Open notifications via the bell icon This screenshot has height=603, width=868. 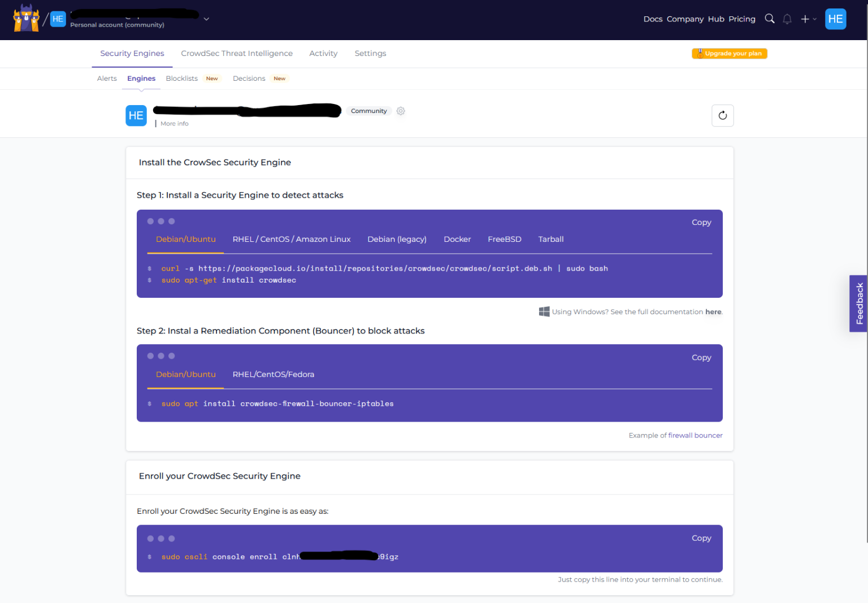coord(787,19)
